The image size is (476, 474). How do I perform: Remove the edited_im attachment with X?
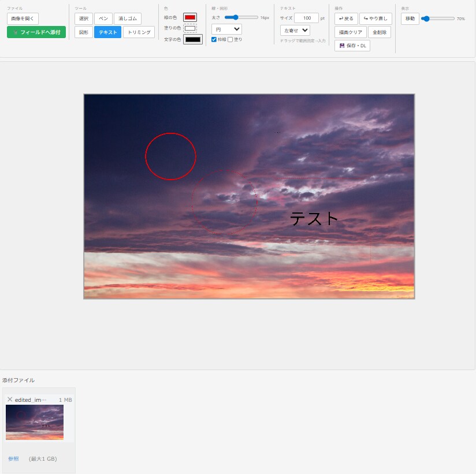click(10, 400)
